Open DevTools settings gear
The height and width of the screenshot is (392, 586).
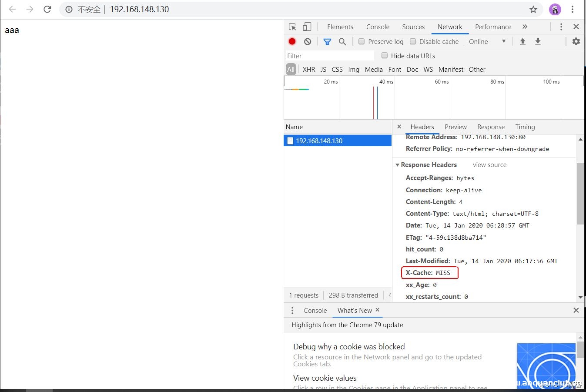[x=576, y=41]
